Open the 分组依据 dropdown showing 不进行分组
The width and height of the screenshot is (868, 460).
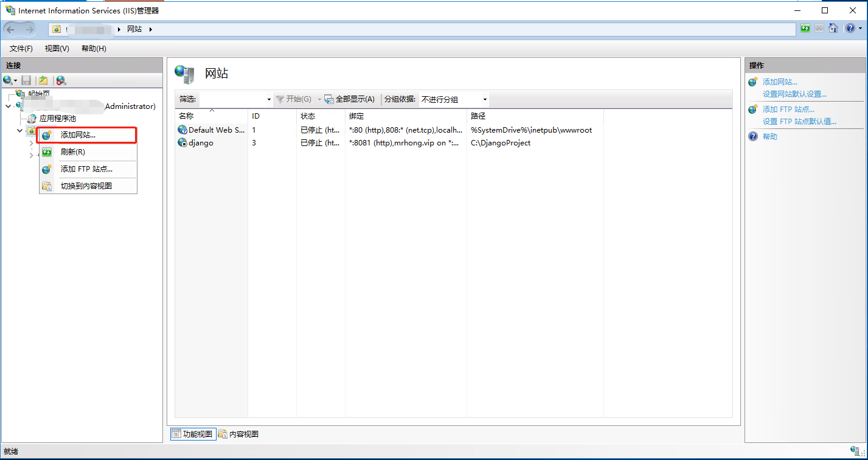coord(454,99)
